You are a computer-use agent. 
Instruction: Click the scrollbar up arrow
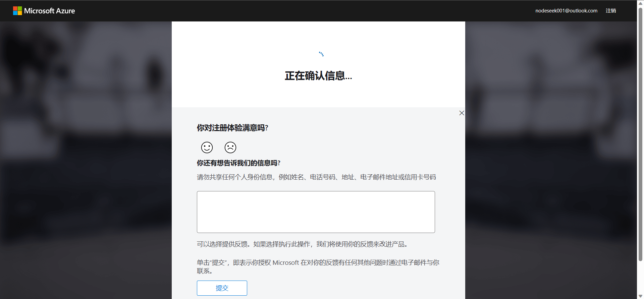[640, 3]
